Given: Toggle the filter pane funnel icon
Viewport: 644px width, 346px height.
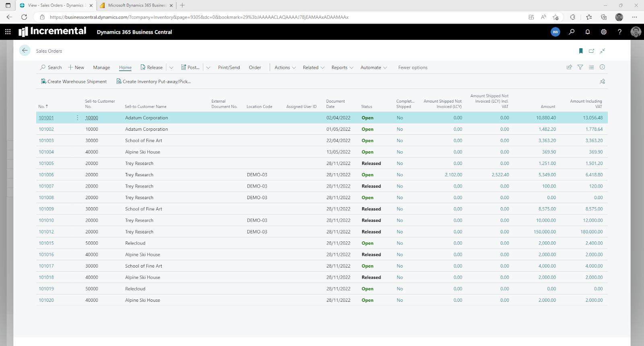Looking at the screenshot, I should (580, 67).
